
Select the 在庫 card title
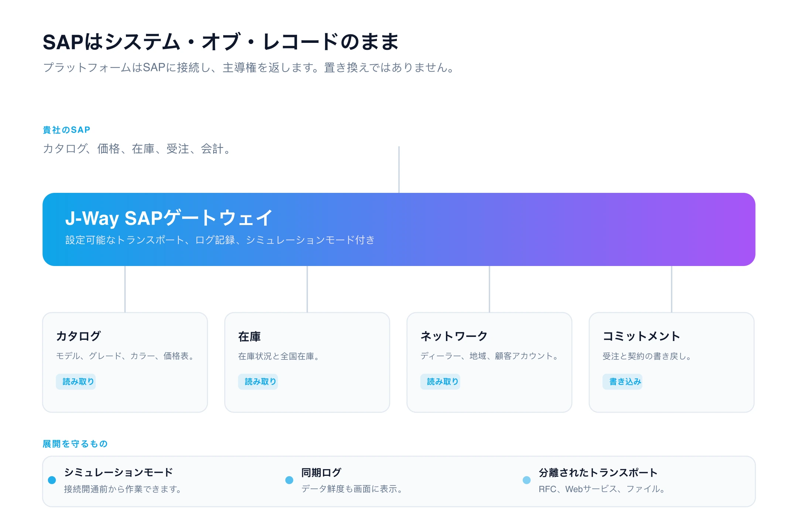coord(249,336)
